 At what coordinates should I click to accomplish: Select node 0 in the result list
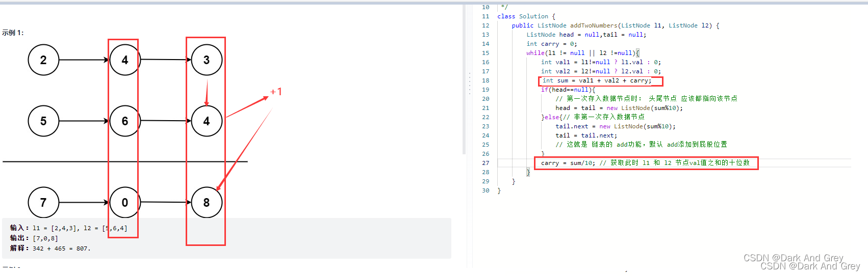[125, 203]
